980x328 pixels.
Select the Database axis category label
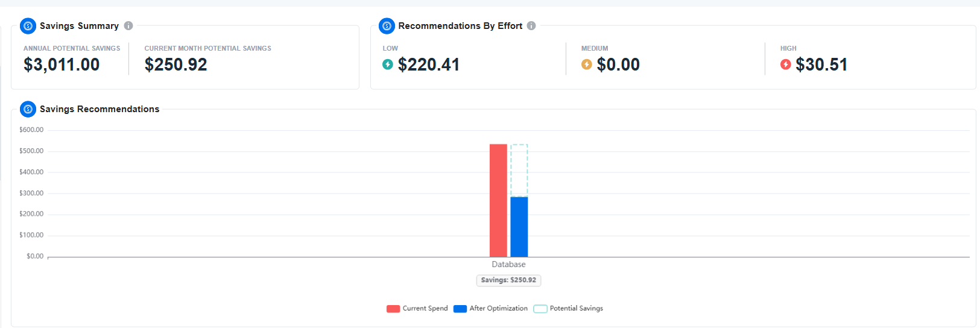(x=508, y=265)
